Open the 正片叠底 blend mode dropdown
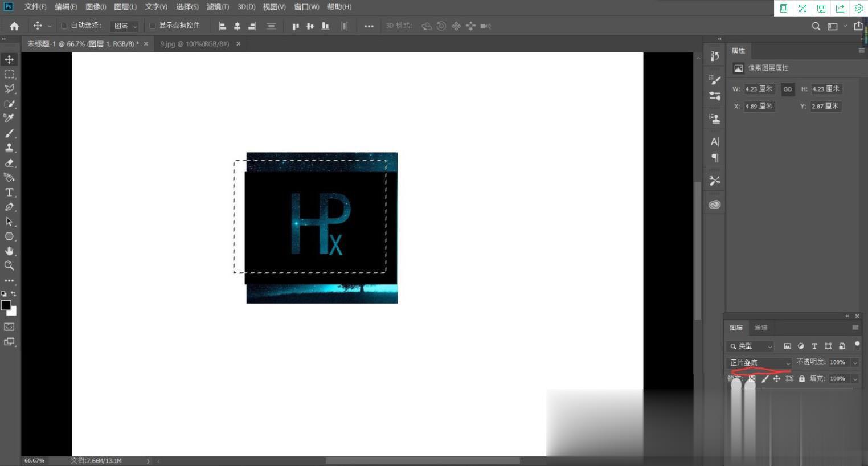Screen dimensions: 868x466 tap(758, 362)
